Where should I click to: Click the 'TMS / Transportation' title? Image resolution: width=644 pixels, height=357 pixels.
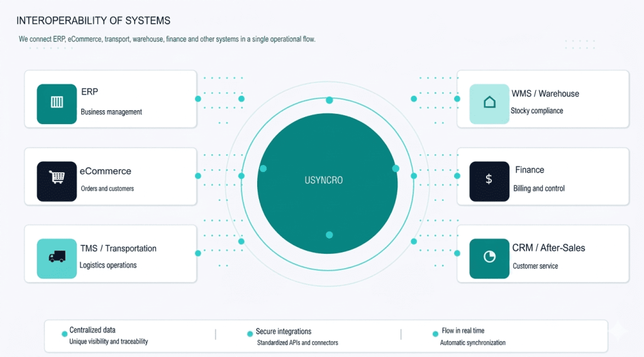click(x=118, y=249)
